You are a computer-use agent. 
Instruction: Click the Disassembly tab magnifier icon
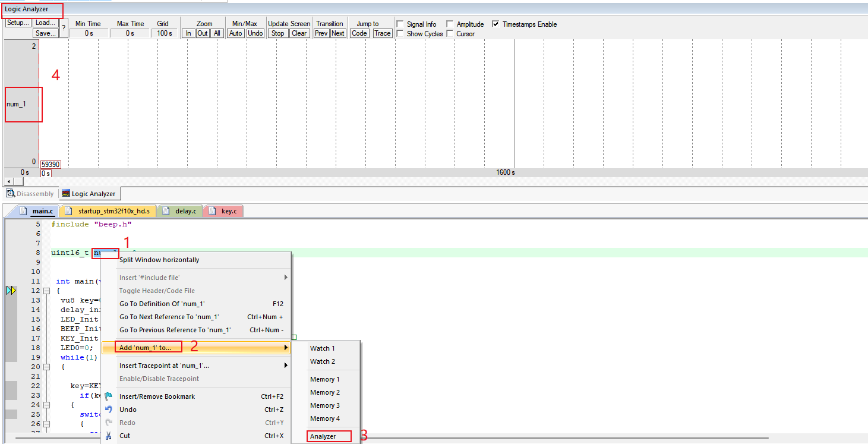click(x=10, y=194)
